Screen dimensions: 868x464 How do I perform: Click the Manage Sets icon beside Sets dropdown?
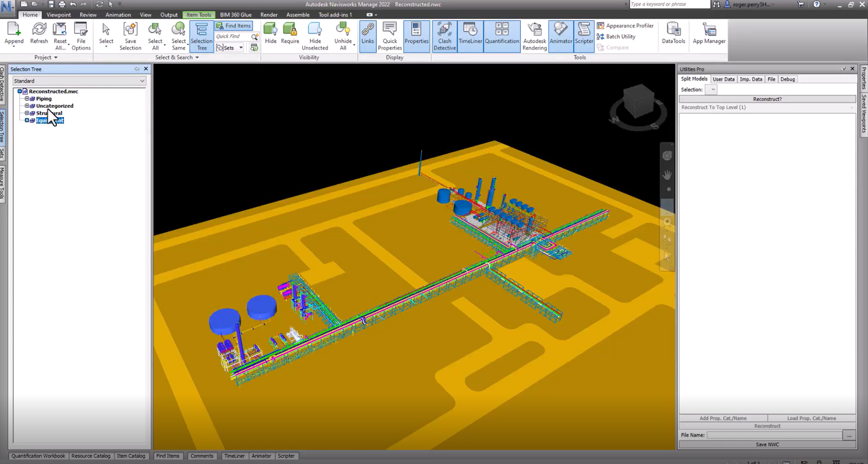tap(254, 47)
